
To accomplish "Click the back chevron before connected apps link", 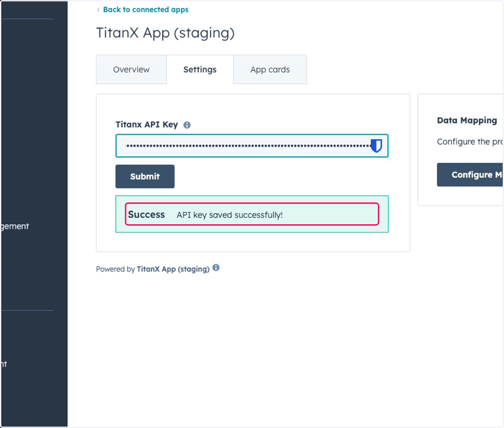I will [x=98, y=10].
